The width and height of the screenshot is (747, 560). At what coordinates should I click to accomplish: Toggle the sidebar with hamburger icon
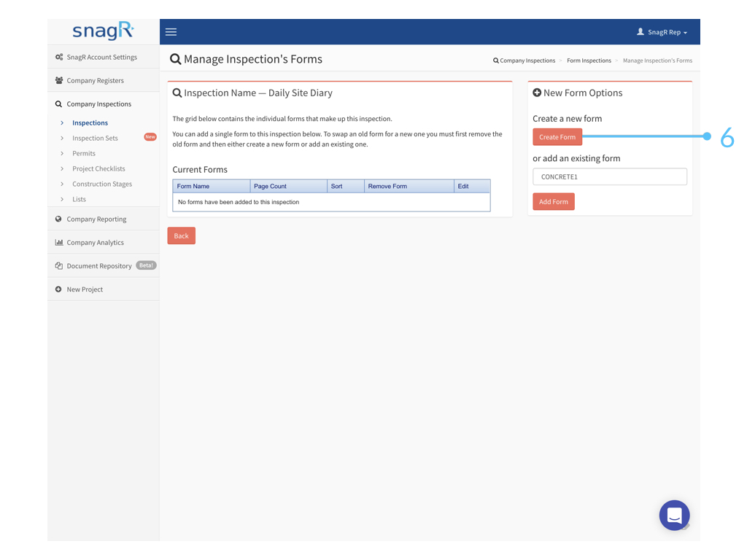171,31
